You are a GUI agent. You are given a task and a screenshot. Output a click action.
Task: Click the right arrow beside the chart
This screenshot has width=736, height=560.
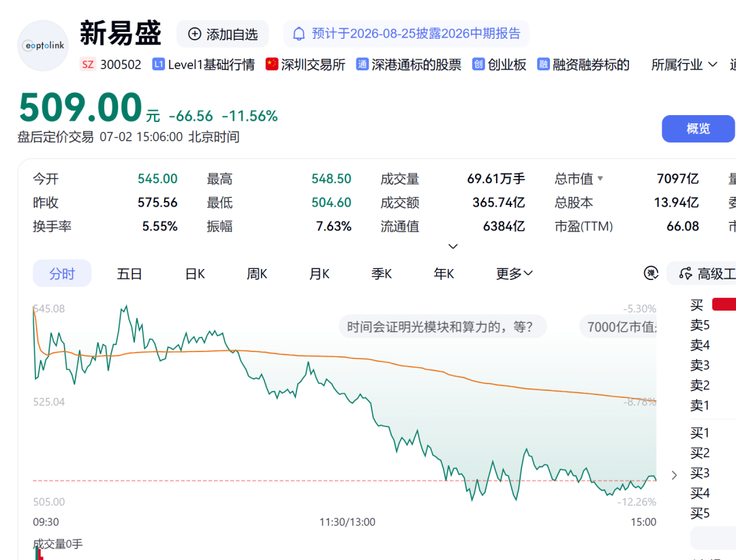pyautogui.click(x=674, y=475)
